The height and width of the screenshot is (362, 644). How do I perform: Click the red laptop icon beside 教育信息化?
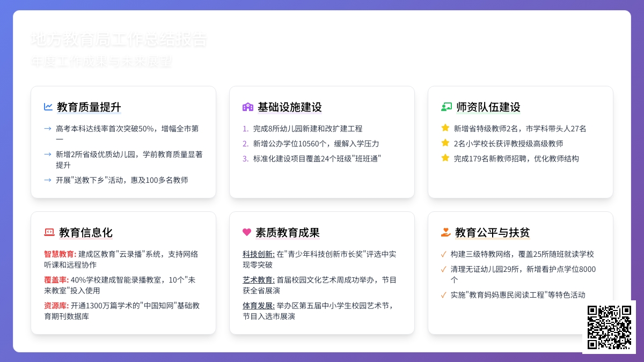[49, 232]
